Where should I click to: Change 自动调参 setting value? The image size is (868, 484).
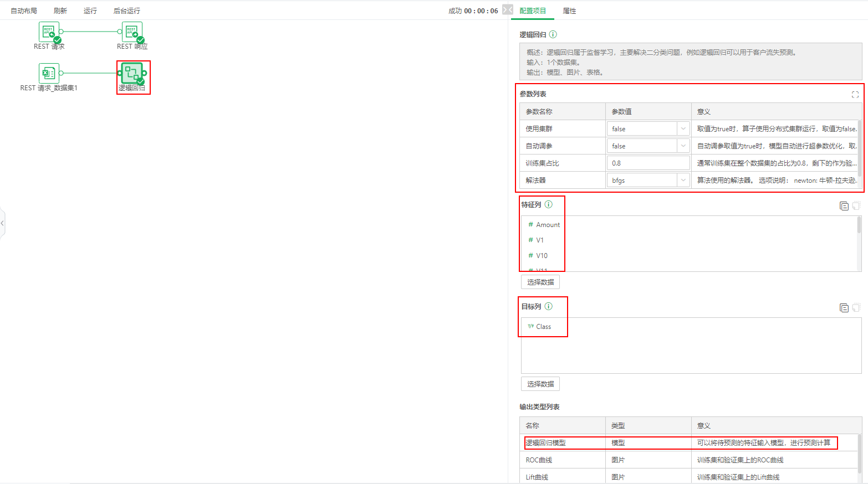647,145
